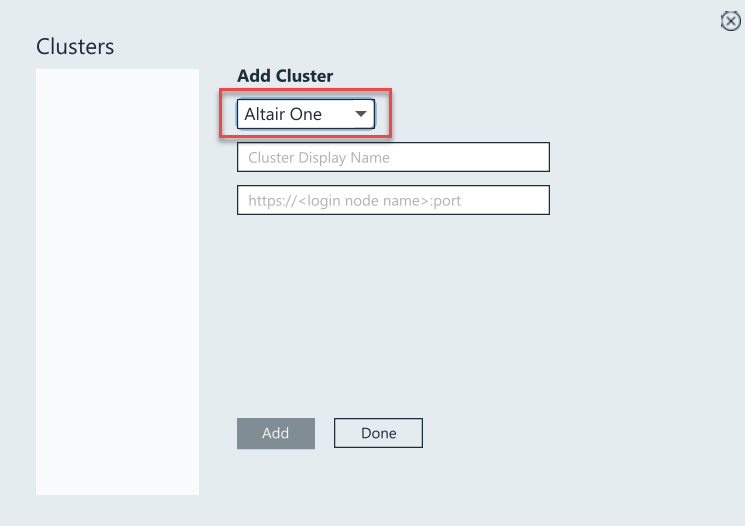Screen dimensions: 745x526
Task: Click the Done button
Action: [378, 433]
